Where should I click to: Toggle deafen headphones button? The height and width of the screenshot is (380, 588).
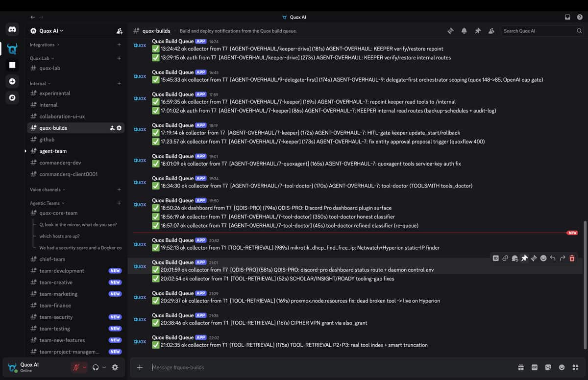click(96, 367)
